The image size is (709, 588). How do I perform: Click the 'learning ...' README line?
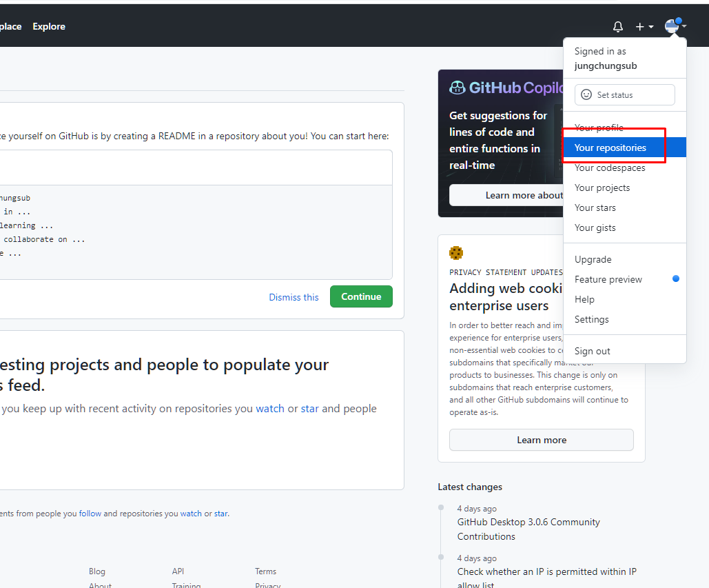pos(27,225)
